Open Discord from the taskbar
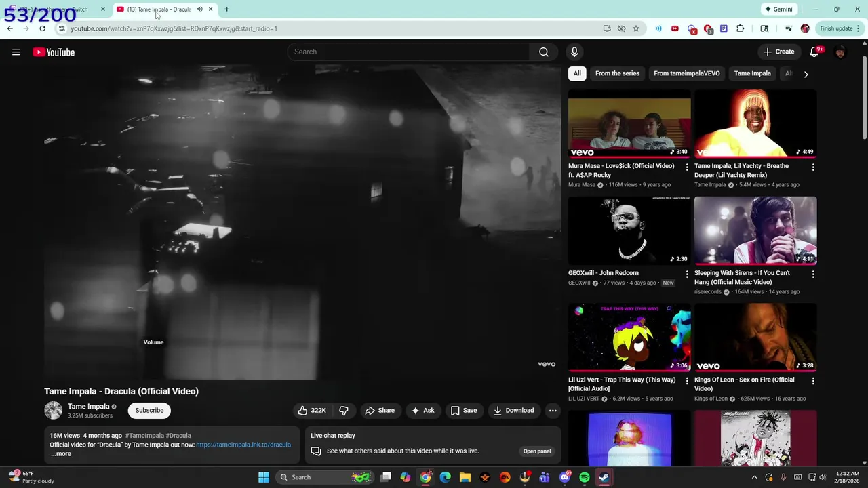 click(x=565, y=477)
